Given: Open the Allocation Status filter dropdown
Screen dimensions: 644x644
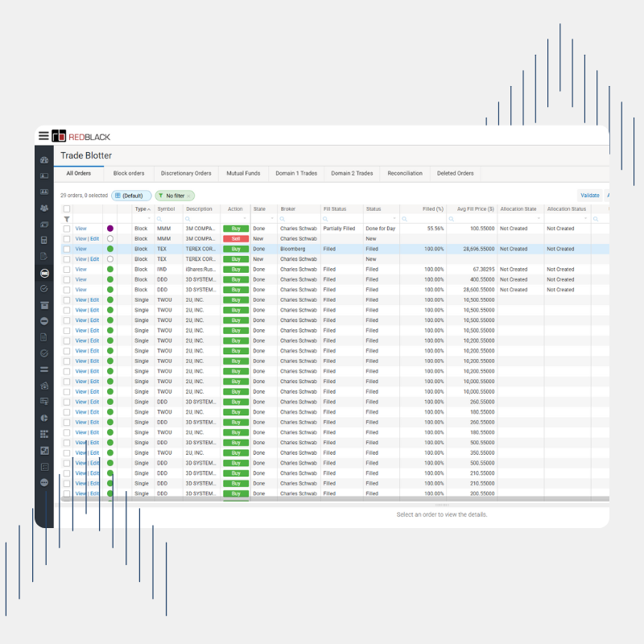Looking at the screenshot, I should pos(585,218).
